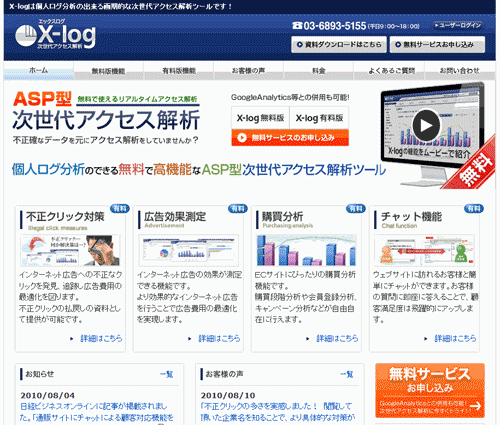The width and height of the screenshot is (500, 425).
Task: Click the 資料ダウンロードはこちら button
Action: 339,44
